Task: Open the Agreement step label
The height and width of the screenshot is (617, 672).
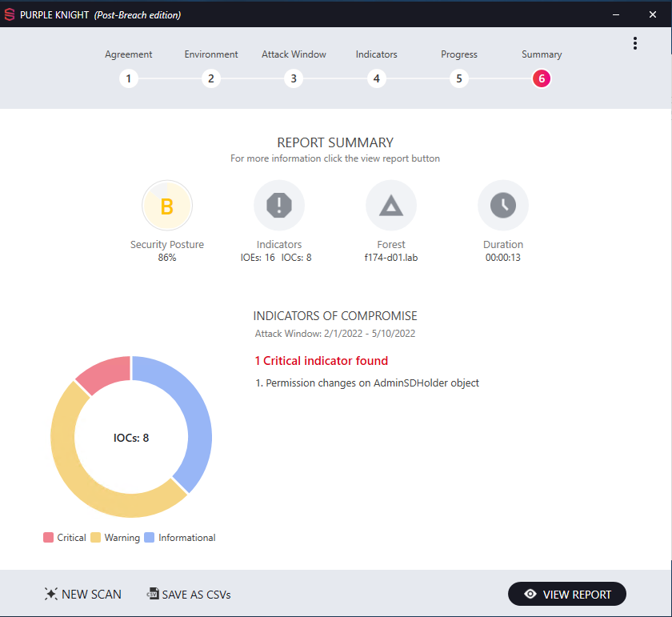Action: pos(129,54)
